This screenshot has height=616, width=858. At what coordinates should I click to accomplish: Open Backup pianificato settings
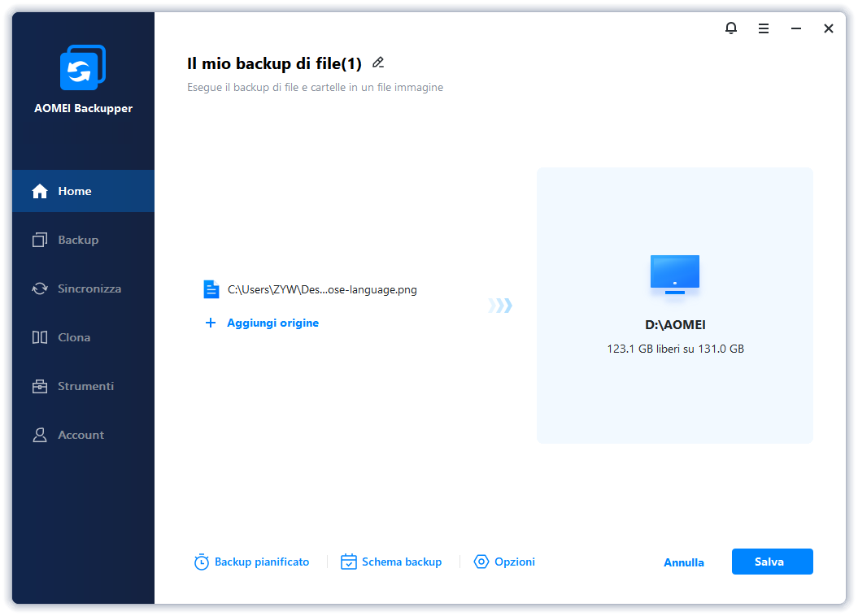(252, 562)
